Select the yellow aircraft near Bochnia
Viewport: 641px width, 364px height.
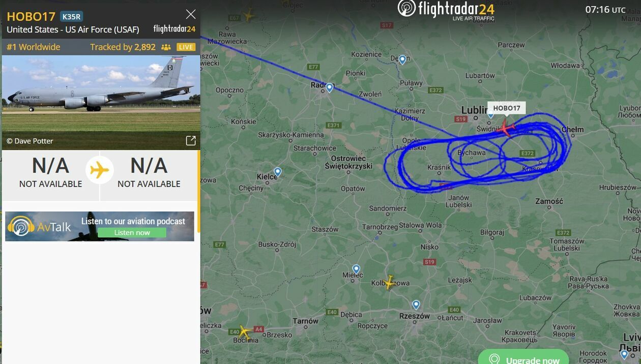coord(245,332)
